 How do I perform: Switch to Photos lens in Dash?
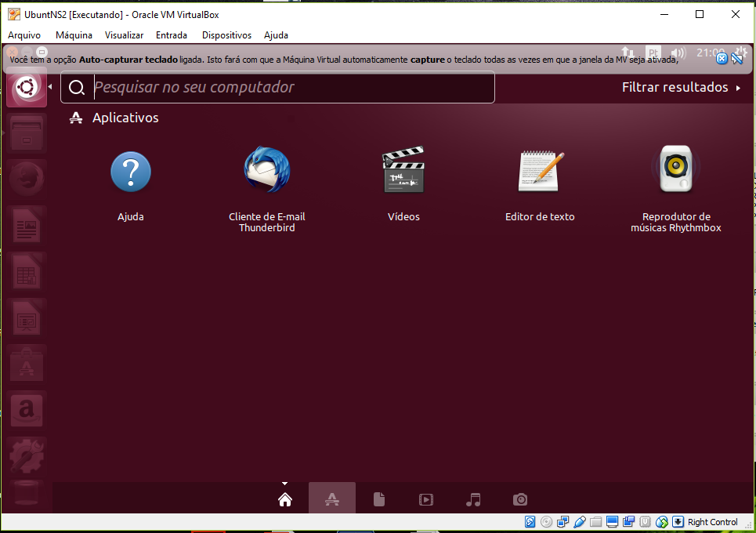coord(519,499)
